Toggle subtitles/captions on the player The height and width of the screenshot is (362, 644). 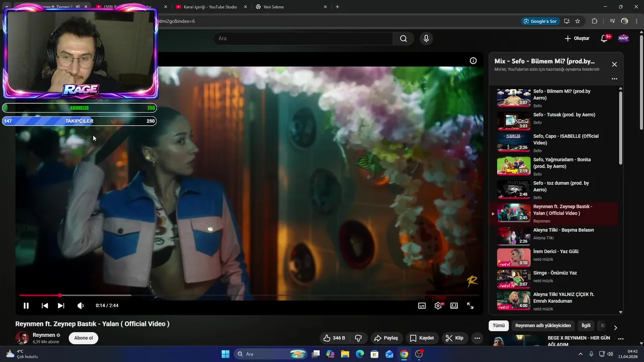tap(422, 306)
